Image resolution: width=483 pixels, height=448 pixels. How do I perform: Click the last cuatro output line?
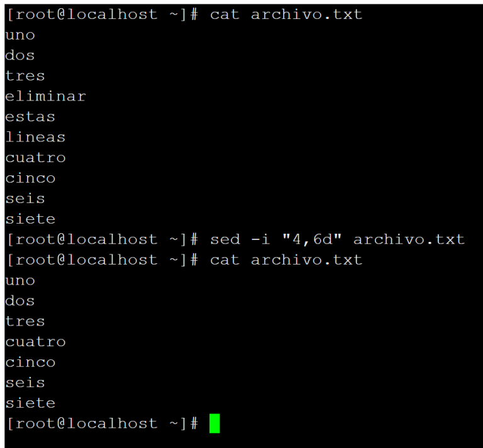pos(35,342)
